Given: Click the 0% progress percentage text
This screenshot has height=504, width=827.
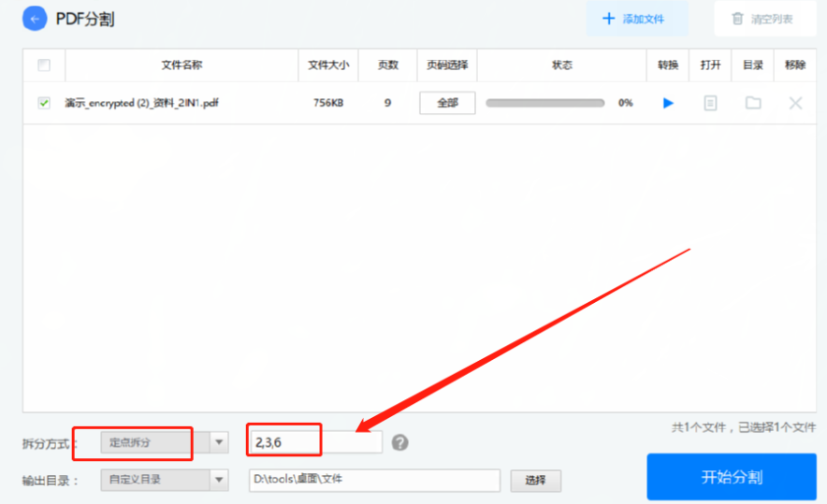Looking at the screenshot, I should pos(626,103).
